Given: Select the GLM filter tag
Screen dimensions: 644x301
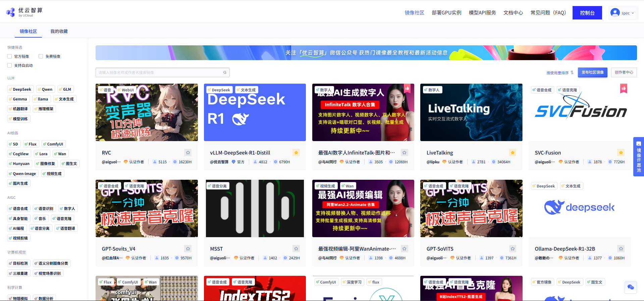Looking at the screenshot, I should coord(65,89).
